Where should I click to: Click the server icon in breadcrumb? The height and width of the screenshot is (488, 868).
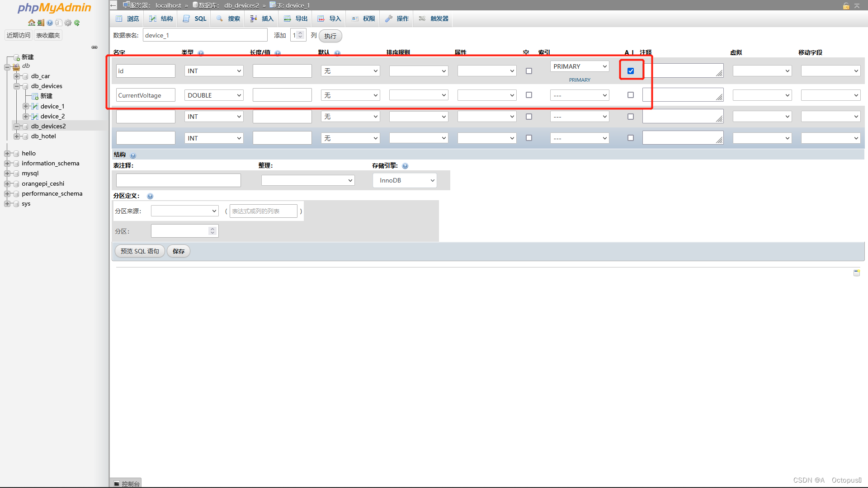[126, 5]
